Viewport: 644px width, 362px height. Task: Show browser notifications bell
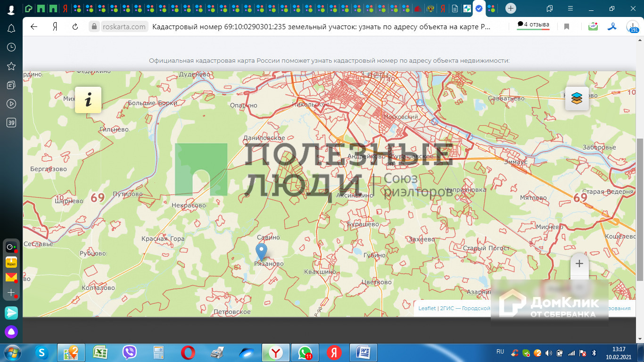pyautogui.click(x=11, y=29)
